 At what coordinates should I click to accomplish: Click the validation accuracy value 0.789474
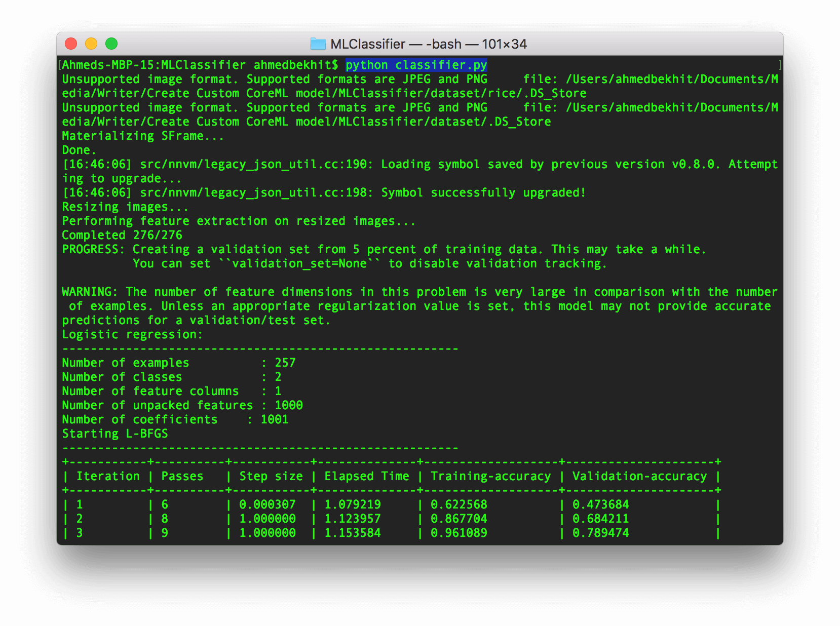click(x=600, y=533)
